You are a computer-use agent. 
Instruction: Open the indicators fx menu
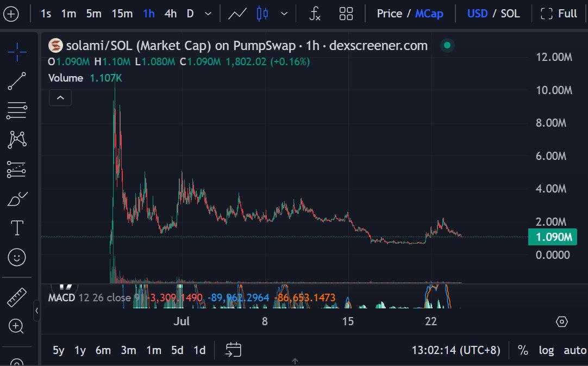pyautogui.click(x=315, y=14)
